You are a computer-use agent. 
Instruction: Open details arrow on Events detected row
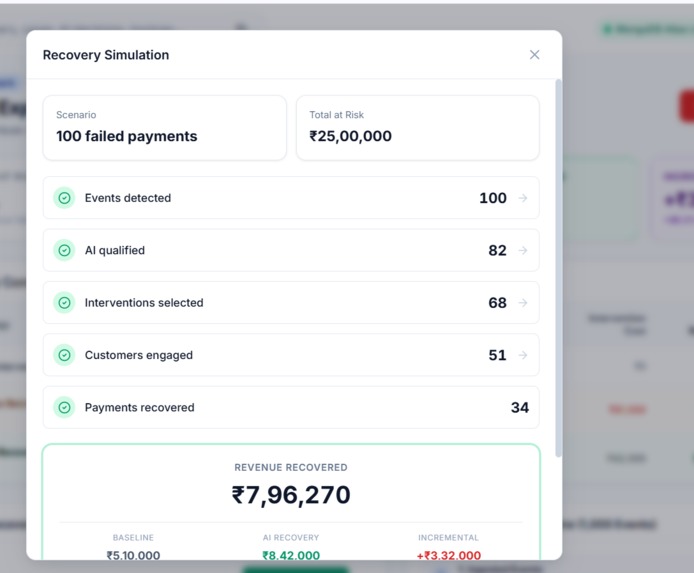pyautogui.click(x=523, y=198)
